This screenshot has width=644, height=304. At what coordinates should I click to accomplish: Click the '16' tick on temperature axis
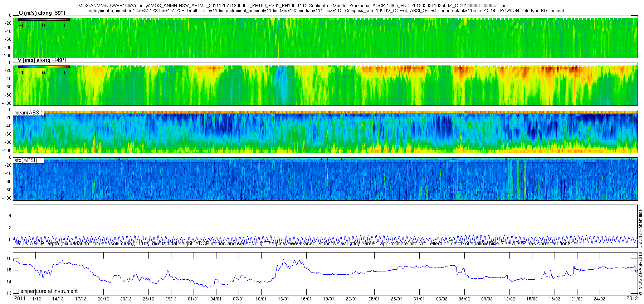click(9, 259)
